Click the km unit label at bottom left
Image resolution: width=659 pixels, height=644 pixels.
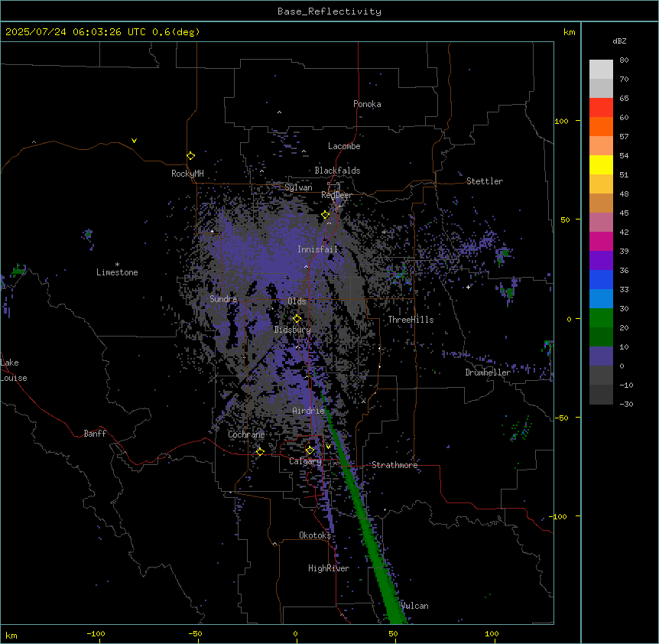click(x=11, y=635)
